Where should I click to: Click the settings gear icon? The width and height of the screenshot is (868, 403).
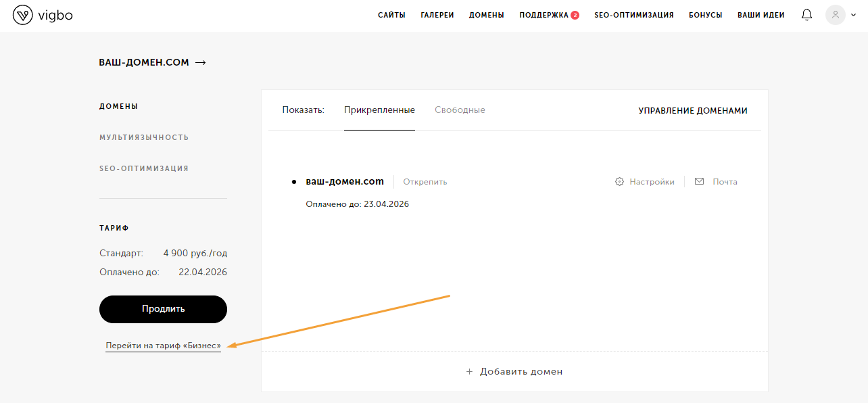[619, 182]
